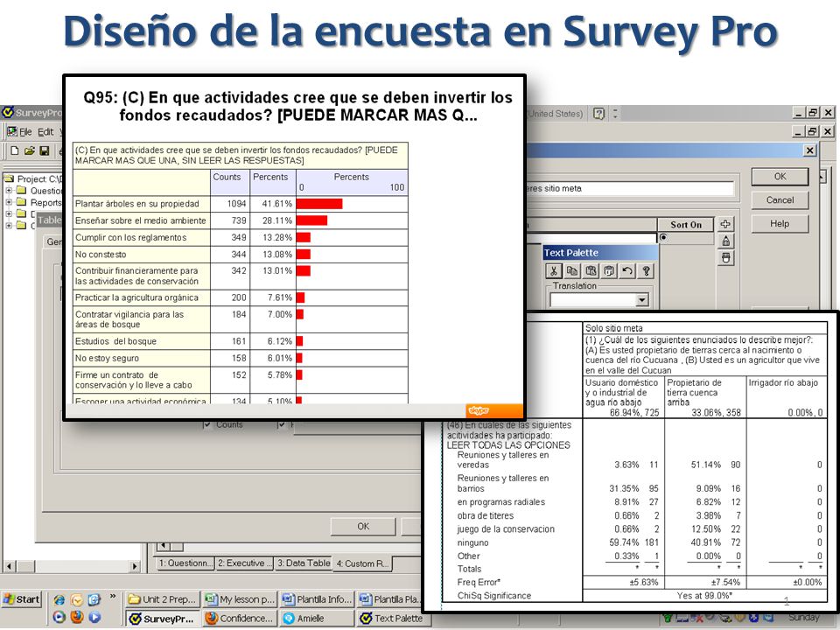The height and width of the screenshot is (630, 840).
Task: Switch to the 1: Questionnaire tab
Action: (185, 563)
